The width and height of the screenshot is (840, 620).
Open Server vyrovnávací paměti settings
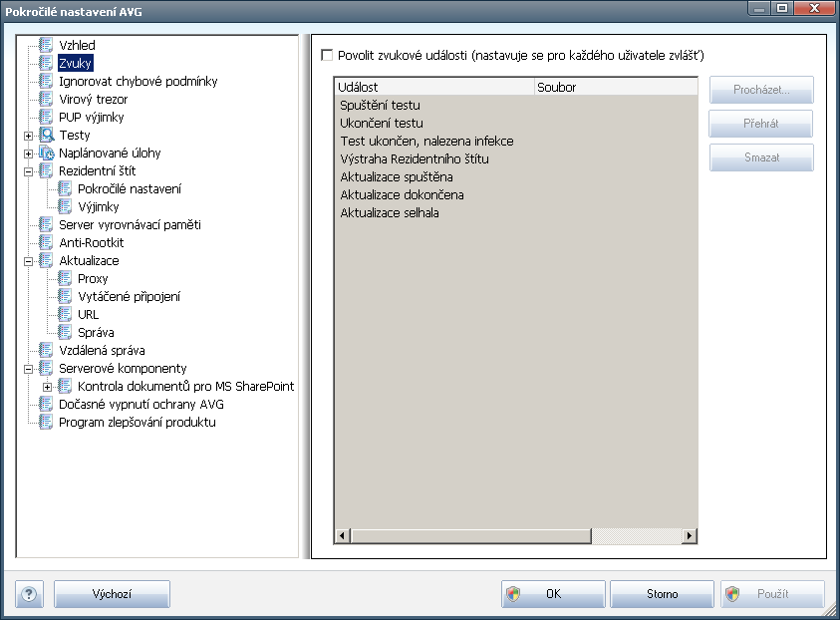(130, 224)
